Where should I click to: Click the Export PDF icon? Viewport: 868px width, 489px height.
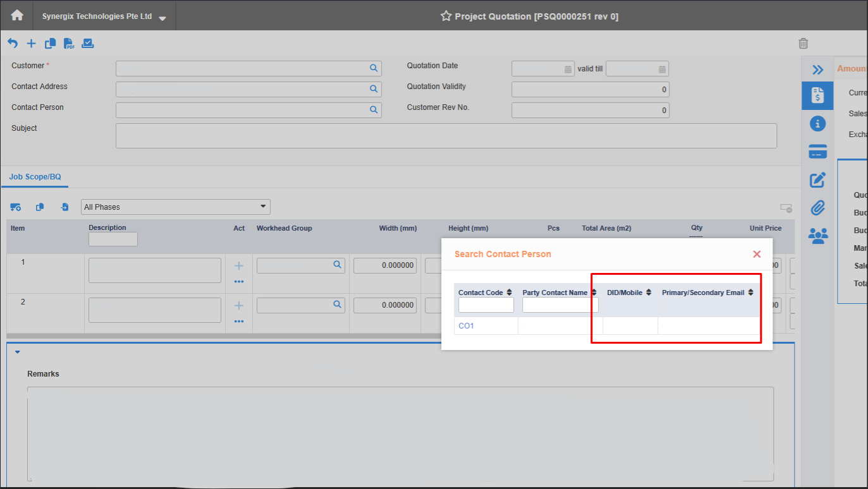(x=69, y=43)
